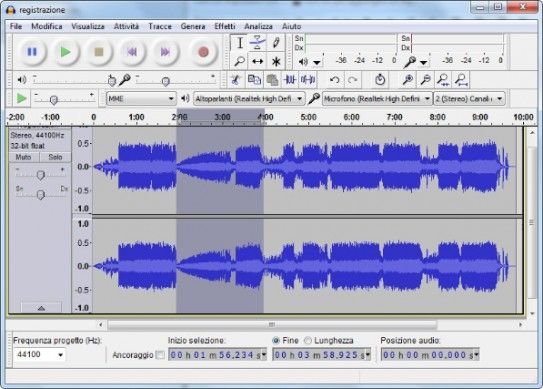This screenshot has height=389, width=543.
Task: Open the Tracce menu
Action: coord(160,26)
